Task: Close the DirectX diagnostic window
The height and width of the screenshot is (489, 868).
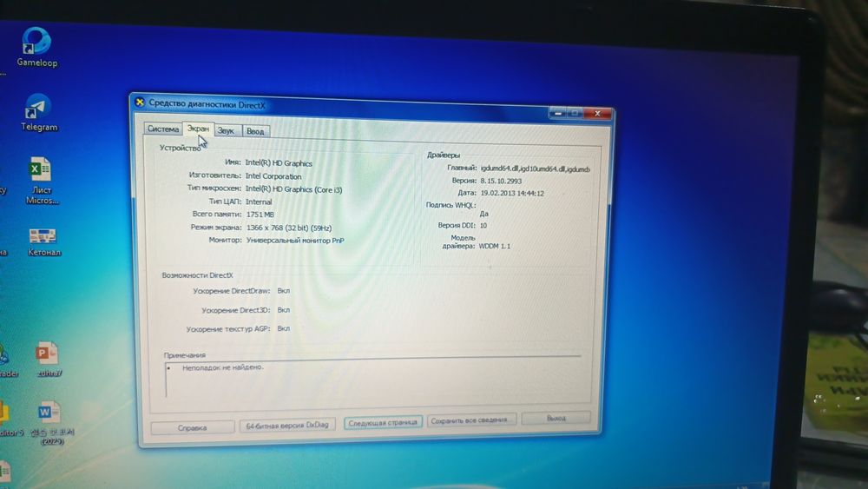Action: [x=597, y=114]
